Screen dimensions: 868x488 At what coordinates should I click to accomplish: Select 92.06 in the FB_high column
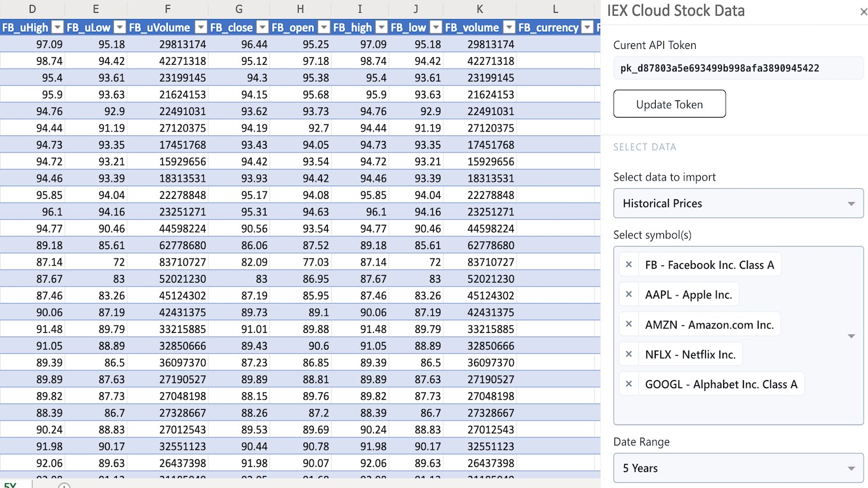(360, 463)
